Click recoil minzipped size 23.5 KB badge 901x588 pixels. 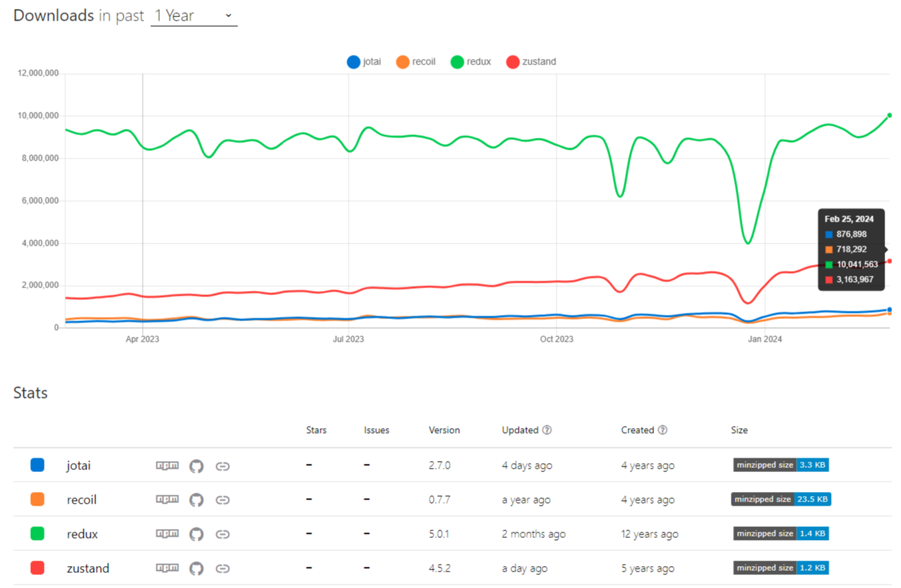(x=781, y=499)
